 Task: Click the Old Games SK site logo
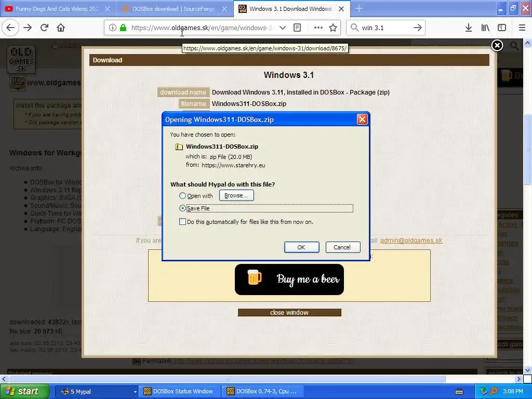[x=21, y=60]
